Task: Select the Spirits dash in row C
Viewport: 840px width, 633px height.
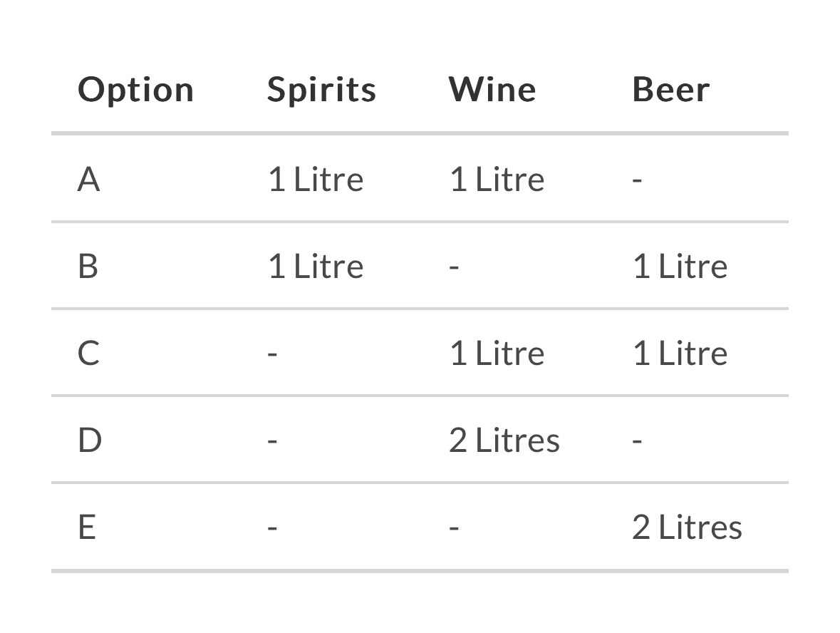Action: tap(272, 354)
